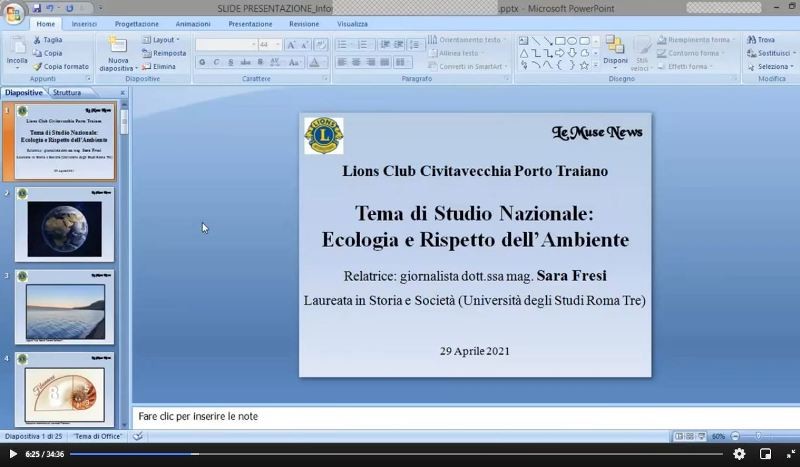Open the Layout dropdown
Image resolution: width=800 pixels, height=467 pixels.
click(161, 40)
